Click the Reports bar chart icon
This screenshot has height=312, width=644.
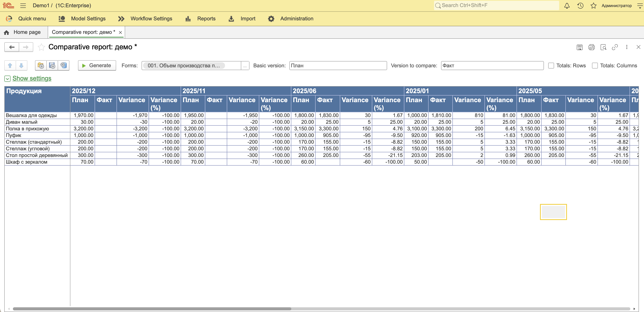[188, 19]
